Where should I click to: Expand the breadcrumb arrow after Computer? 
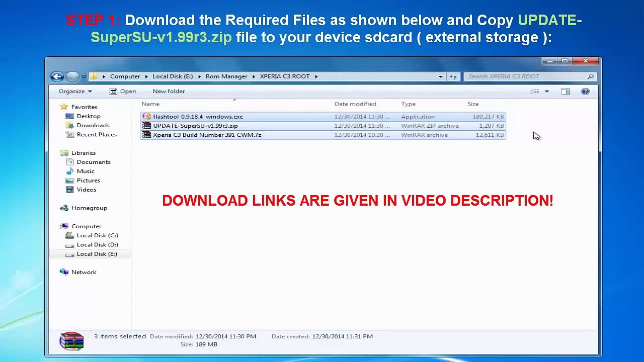pyautogui.click(x=146, y=76)
